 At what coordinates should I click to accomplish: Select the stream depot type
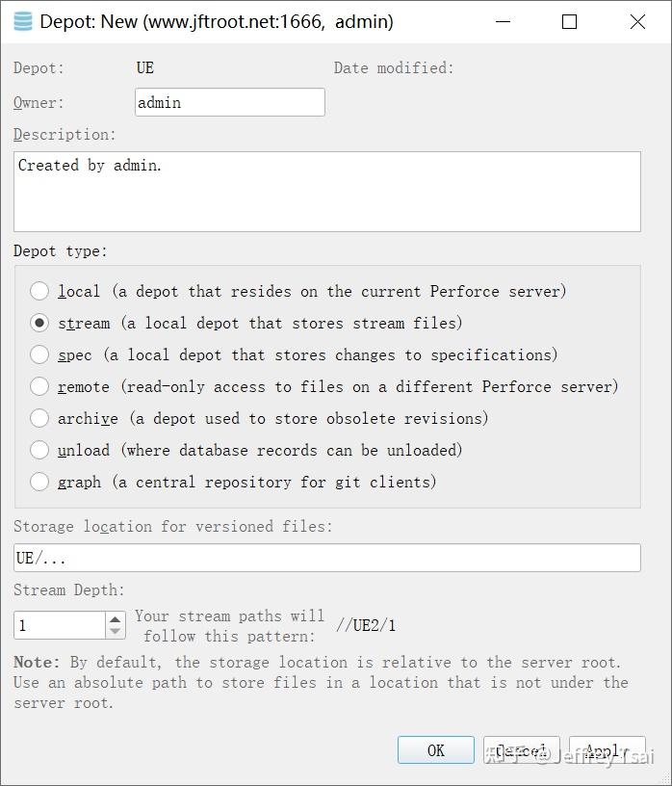[39, 323]
